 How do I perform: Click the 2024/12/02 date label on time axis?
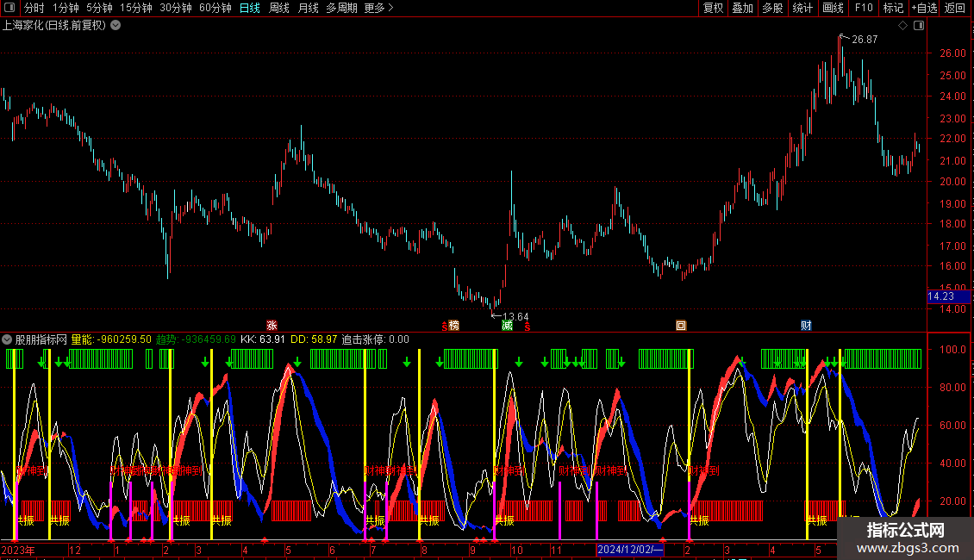[x=630, y=550]
